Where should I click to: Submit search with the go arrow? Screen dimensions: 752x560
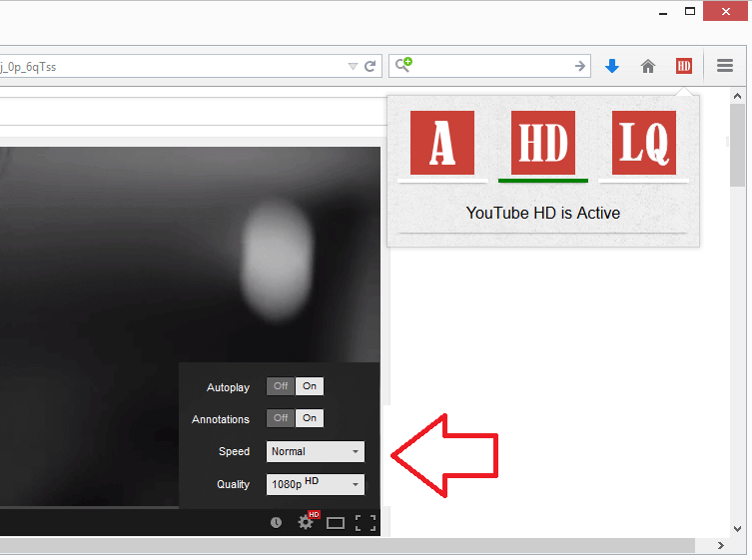coord(580,66)
